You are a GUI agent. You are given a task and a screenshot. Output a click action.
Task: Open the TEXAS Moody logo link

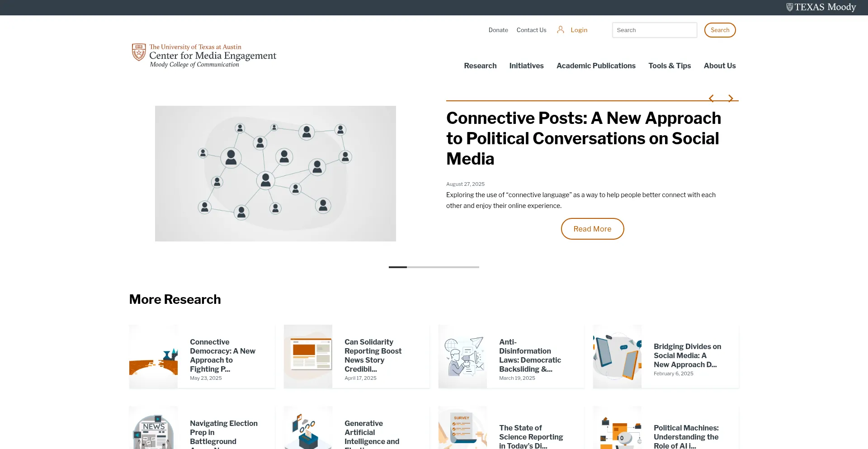[x=821, y=7]
